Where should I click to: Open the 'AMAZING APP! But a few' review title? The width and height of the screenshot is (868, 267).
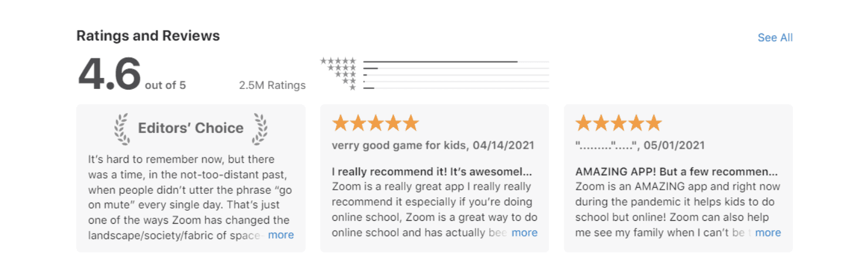[x=676, y=172]
